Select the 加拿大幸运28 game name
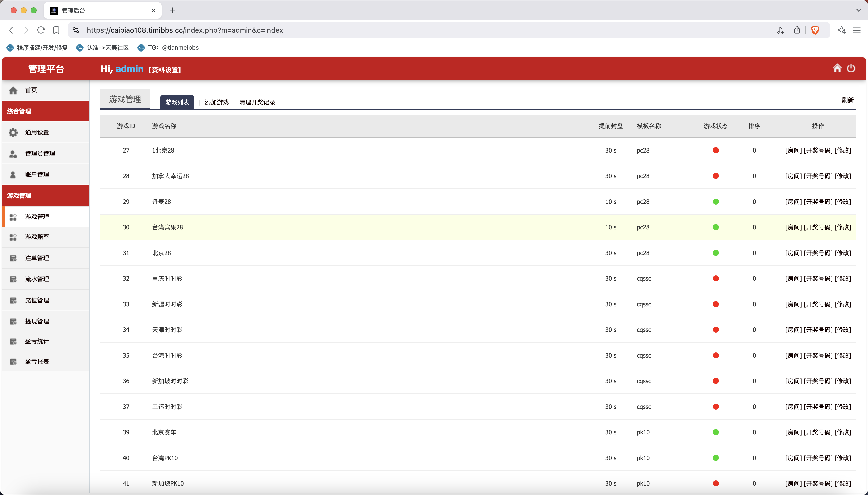The image size is (868, 495). click(x=170, y=176)
